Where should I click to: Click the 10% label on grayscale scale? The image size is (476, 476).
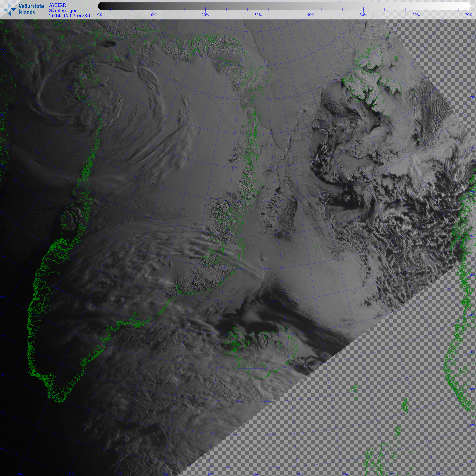tap(153, 15)
